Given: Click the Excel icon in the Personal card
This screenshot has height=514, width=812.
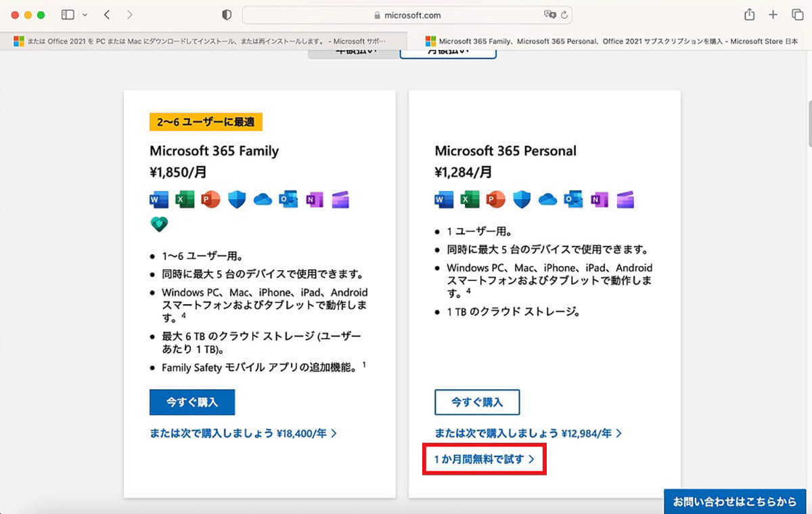Looking at the screenshot, I should pos(470,199).
